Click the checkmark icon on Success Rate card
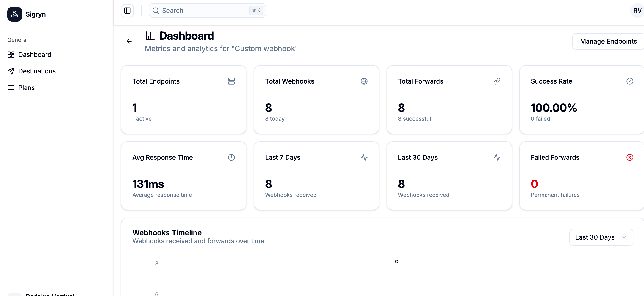This screenshot has width=644, height=296. (630, 81)
